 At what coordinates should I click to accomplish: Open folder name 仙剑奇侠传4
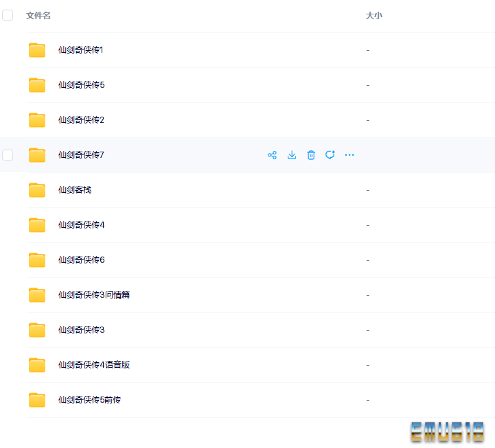click(x=82, y=225)
